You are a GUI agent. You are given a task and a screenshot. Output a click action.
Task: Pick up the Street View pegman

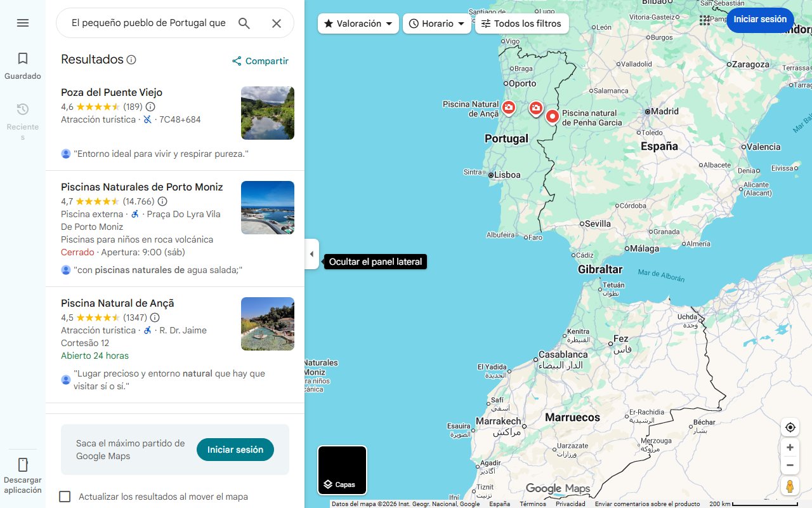pyautogui.click(x=790, y=486)
